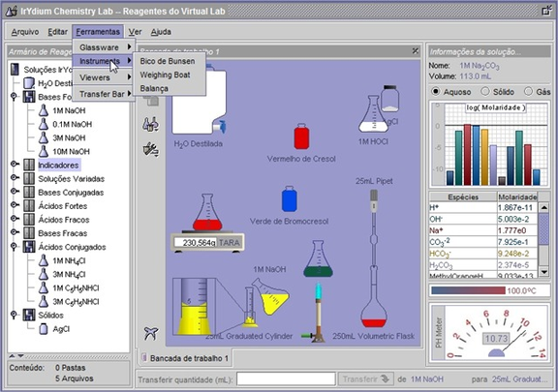The width and height of the screenshot is (558, 392).
Task: Select the Gás radio button
Action: 529,91
